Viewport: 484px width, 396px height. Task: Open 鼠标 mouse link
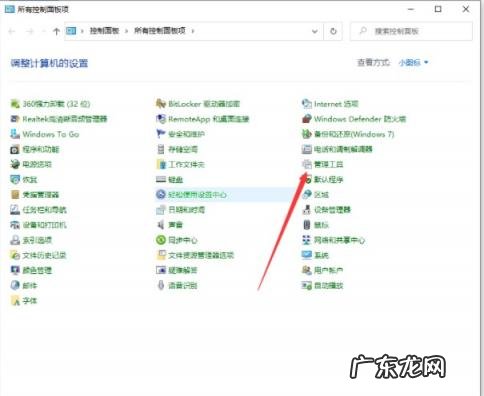point(321,225)
